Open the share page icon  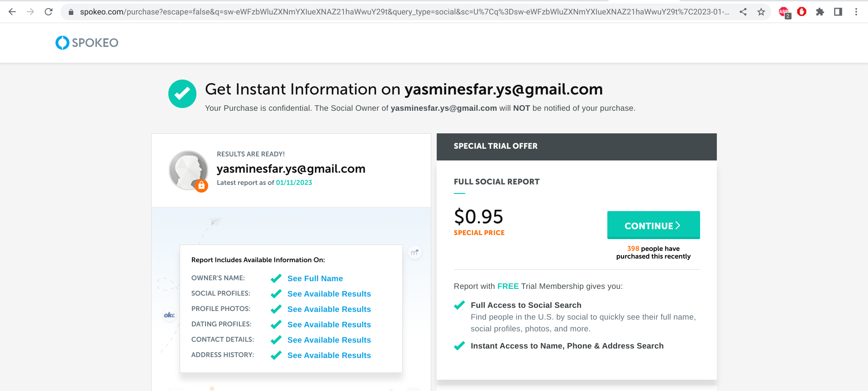coord(743,12)
